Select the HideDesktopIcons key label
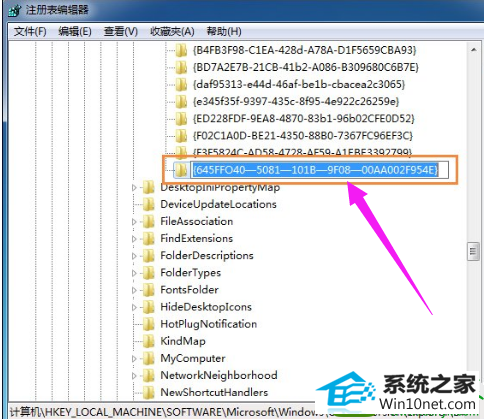The width and height of the screenshot is (484, 419). click(x=206, y=307)
